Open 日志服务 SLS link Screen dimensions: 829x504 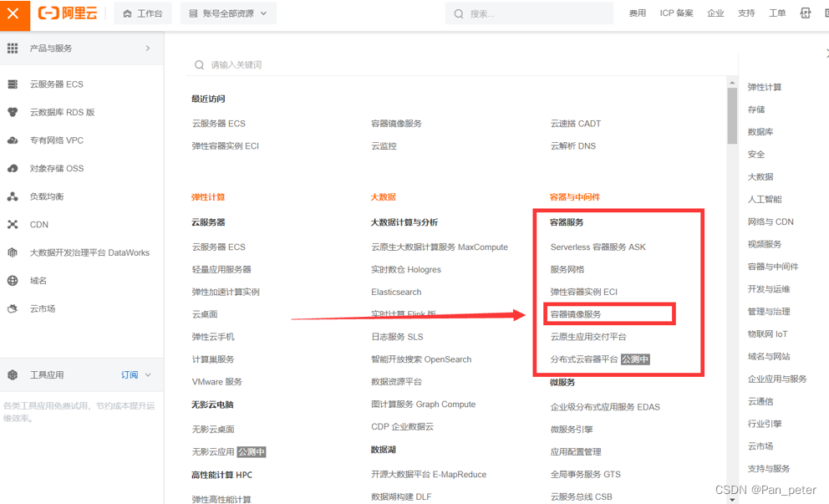[x=397, y=337]
